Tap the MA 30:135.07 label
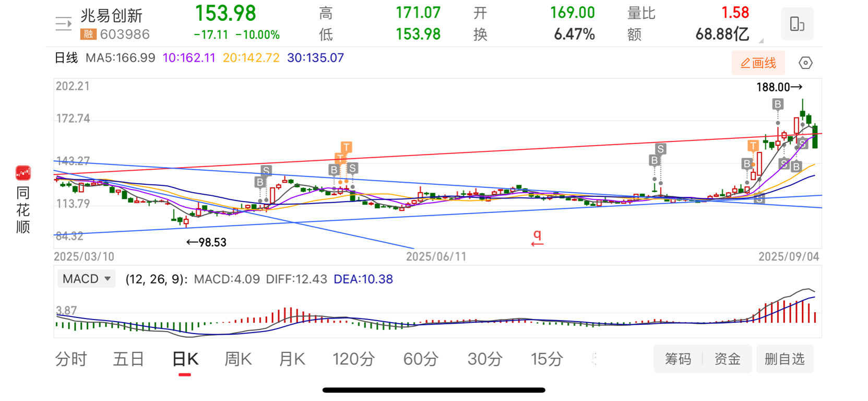Screen dimensions: 868x401 click(x=315, y=58)
